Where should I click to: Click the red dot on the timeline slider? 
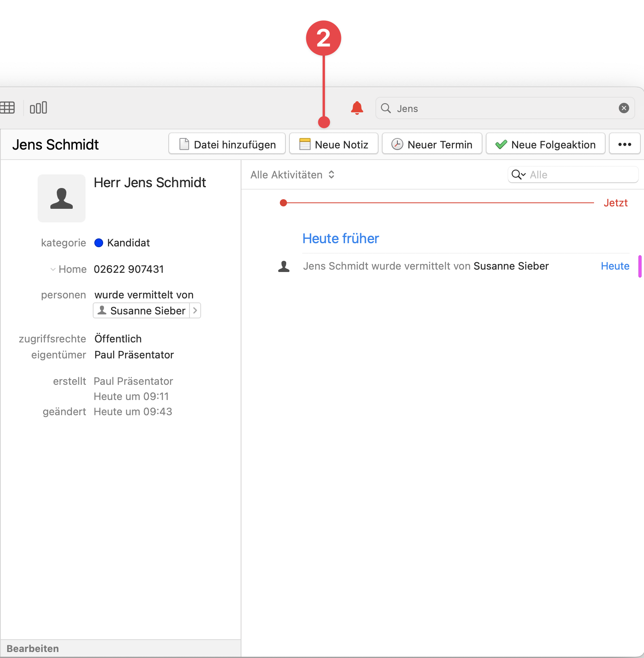(x=284, y=203)
